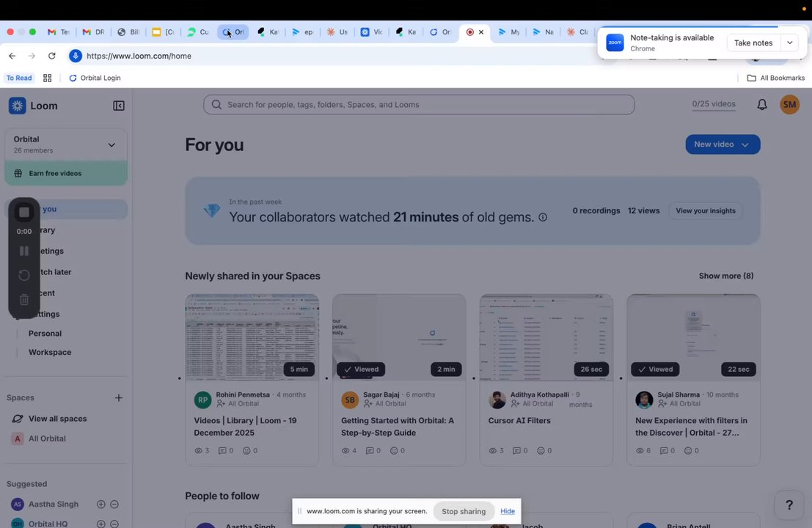Viewport: 812px width, 528px height.
Task: Open the New Experience with filters thumbnail
Action: [x=693, y=337]
